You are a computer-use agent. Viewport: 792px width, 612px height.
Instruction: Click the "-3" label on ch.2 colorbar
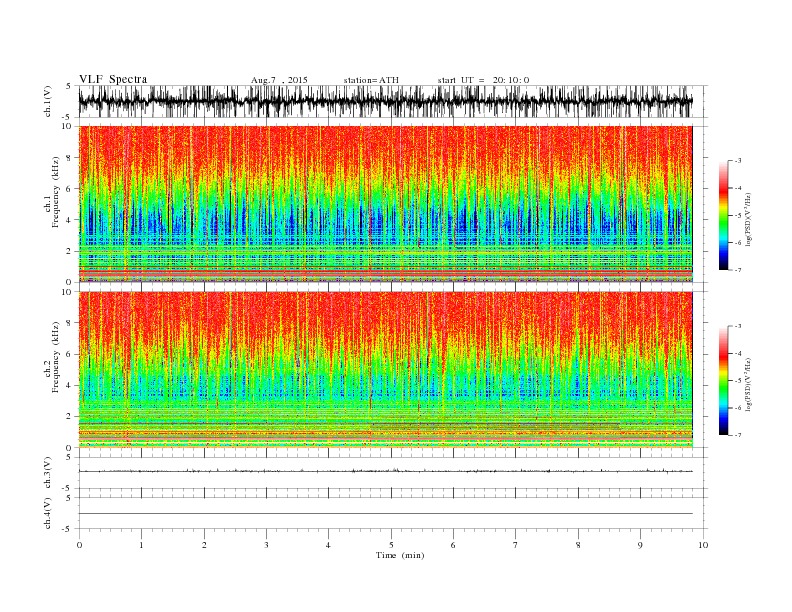pyautogui.click(x=738, y=326)
